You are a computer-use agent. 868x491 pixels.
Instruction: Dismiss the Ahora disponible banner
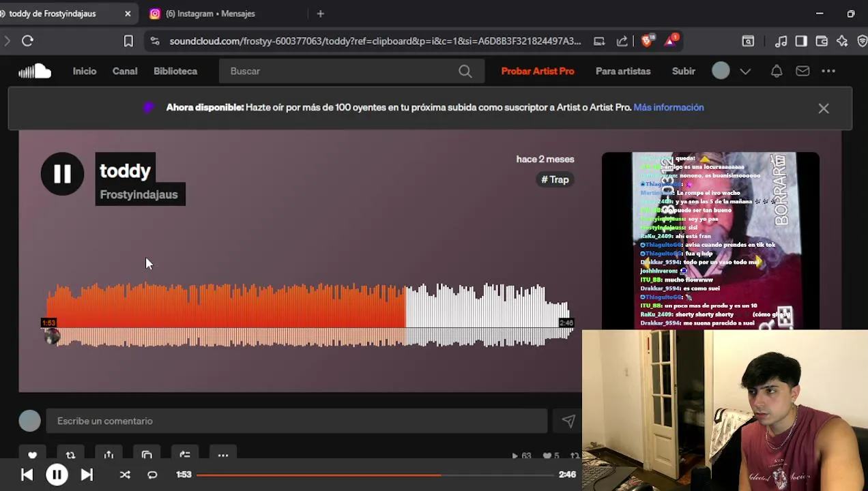click(824, 108)
